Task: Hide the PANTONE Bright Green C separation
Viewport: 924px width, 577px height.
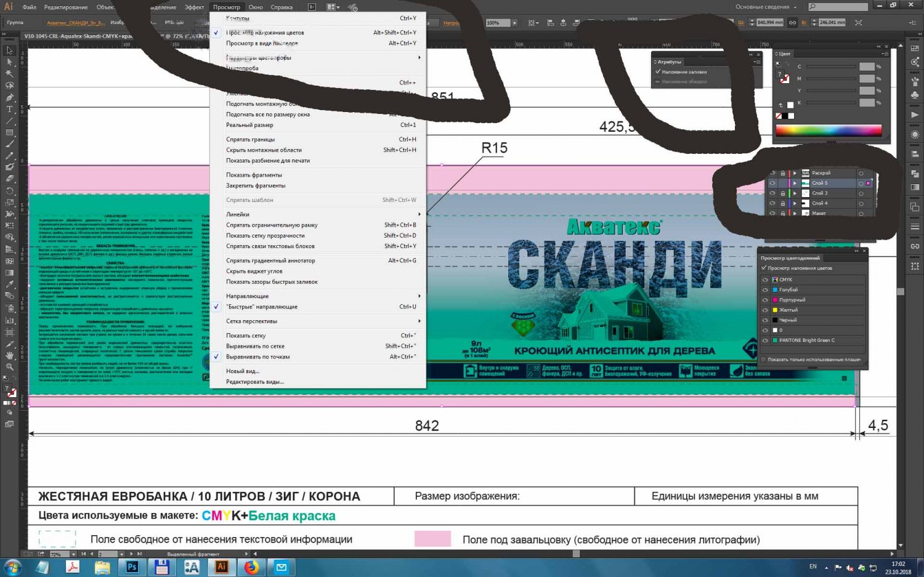Action: [765, 340]
